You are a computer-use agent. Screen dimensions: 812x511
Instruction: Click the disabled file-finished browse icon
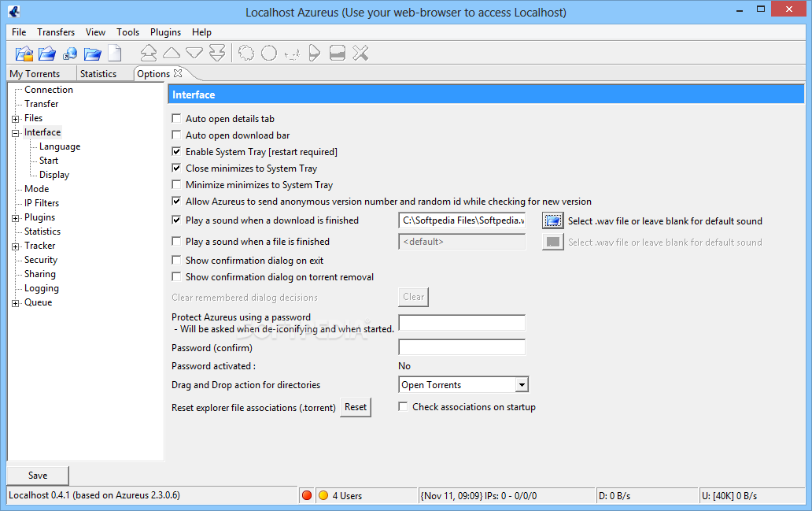(x=553, y=242)
